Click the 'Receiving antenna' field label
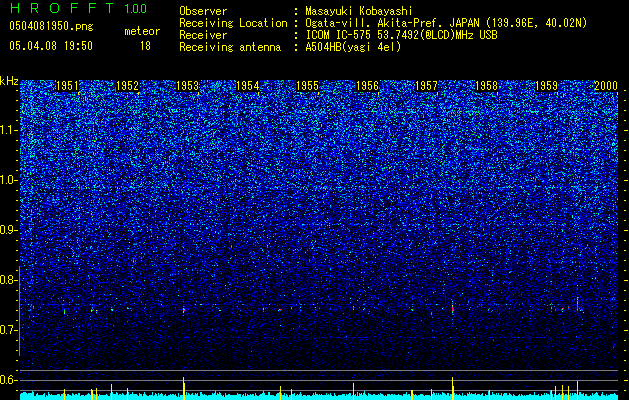The height and width of the screenshot is (400, 629). click(x=230, y=47)
